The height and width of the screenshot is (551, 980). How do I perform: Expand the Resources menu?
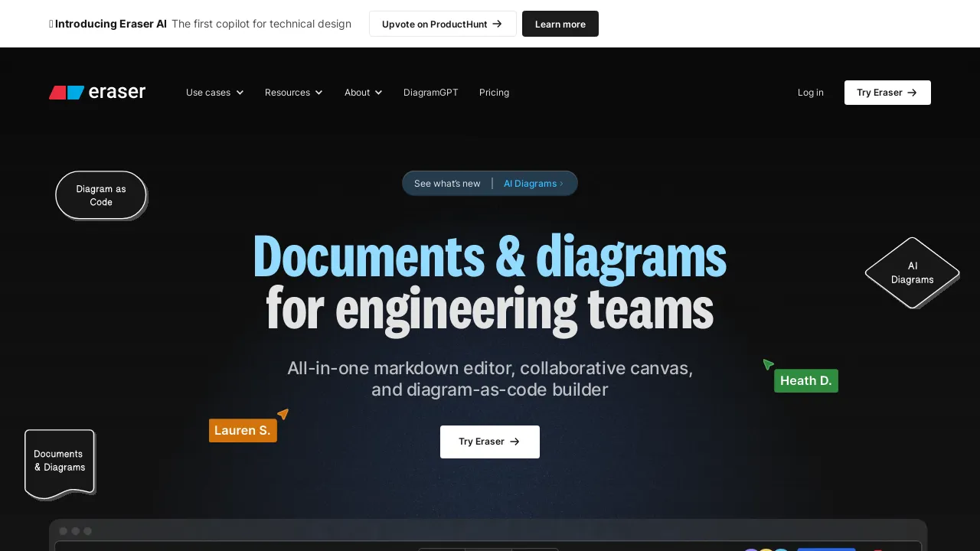pyautogui.click(x=293, y=93)
